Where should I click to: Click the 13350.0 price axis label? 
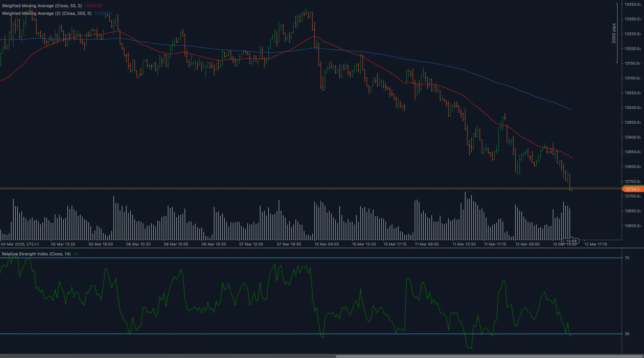point(633,5)
